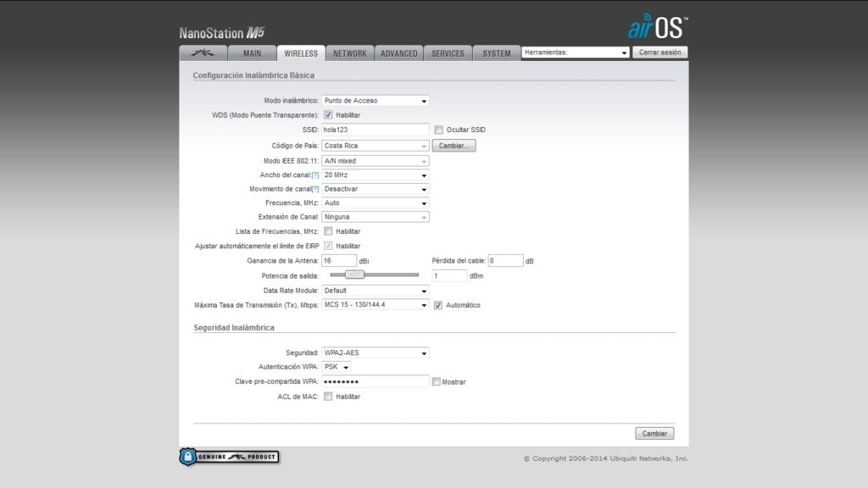Open Seguridad dropdown
This screenshot has height=488, width=868.
pos(375,353)
